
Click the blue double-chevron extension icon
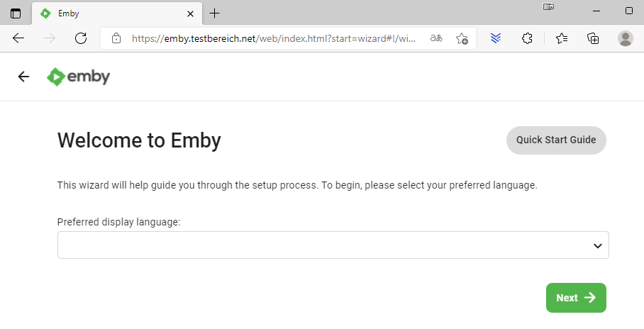coord(496,38)
